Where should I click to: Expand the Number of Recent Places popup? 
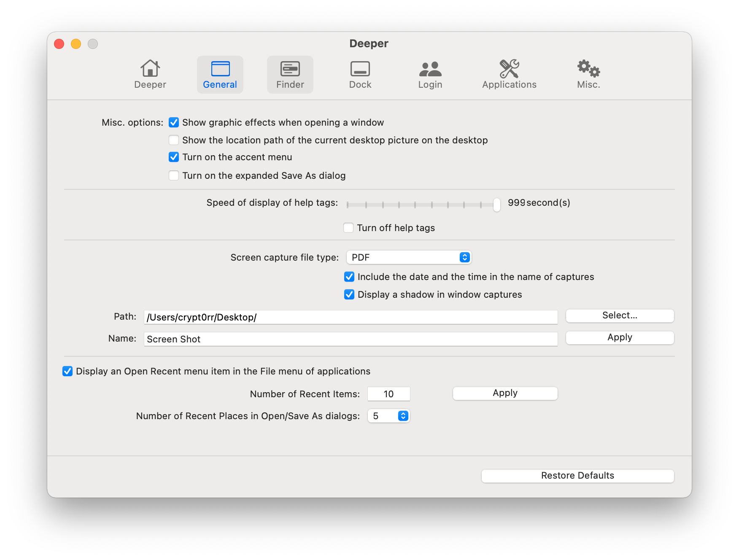[388, 416]
